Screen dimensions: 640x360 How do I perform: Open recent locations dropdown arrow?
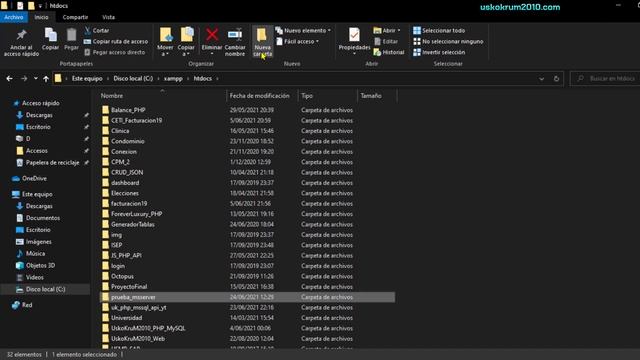[36, 78]
